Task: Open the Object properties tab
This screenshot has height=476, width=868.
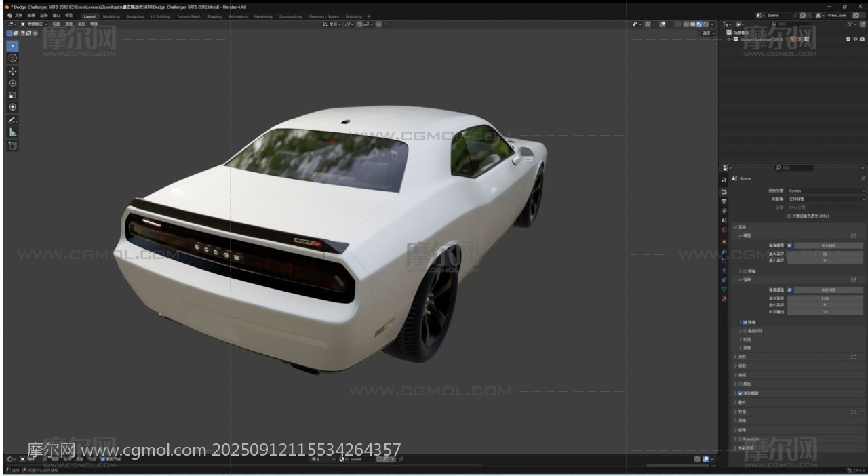Action: point(724,241)
